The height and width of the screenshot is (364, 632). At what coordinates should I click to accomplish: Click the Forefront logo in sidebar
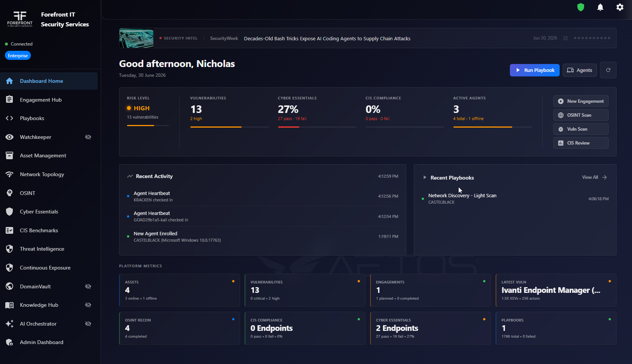20,19
